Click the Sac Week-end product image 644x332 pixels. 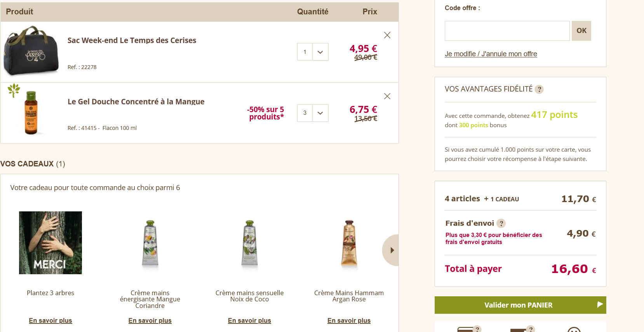pyautogui.click(x=31, y=51)
